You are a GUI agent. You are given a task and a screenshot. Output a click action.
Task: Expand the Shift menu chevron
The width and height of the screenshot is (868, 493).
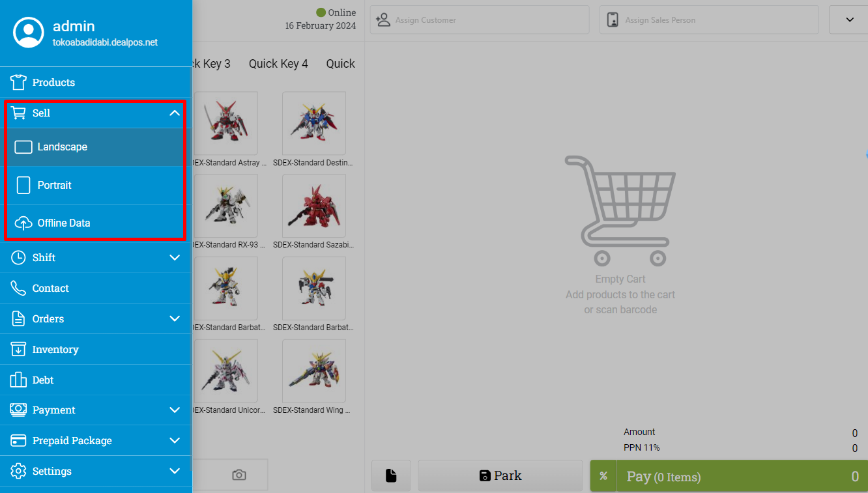click(x=175, y=257)
